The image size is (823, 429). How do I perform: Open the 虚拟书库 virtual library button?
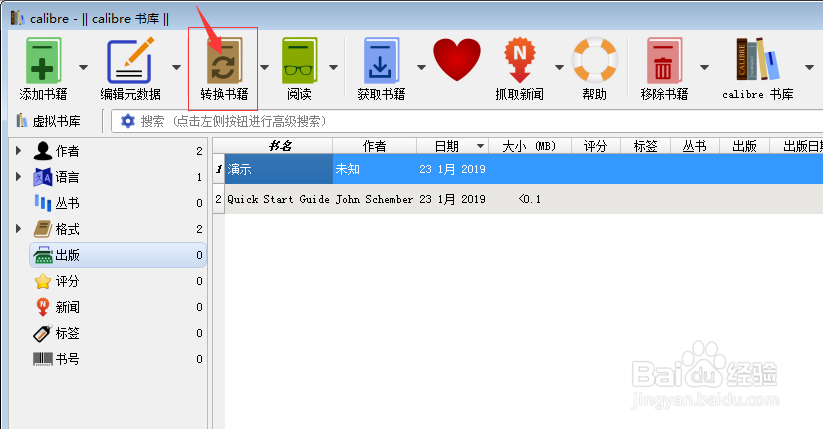pos(48,121)
